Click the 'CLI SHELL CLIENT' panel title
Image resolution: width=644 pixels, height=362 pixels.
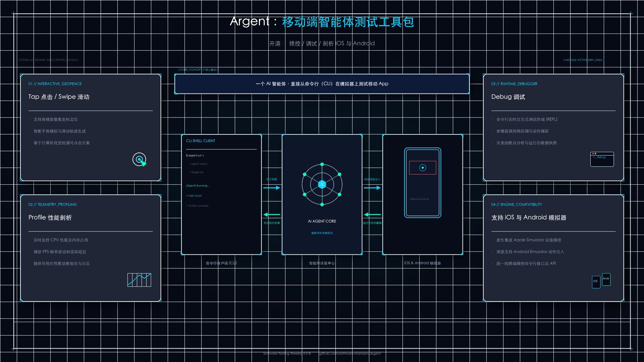pyautogui.click(x=201, y=141)
